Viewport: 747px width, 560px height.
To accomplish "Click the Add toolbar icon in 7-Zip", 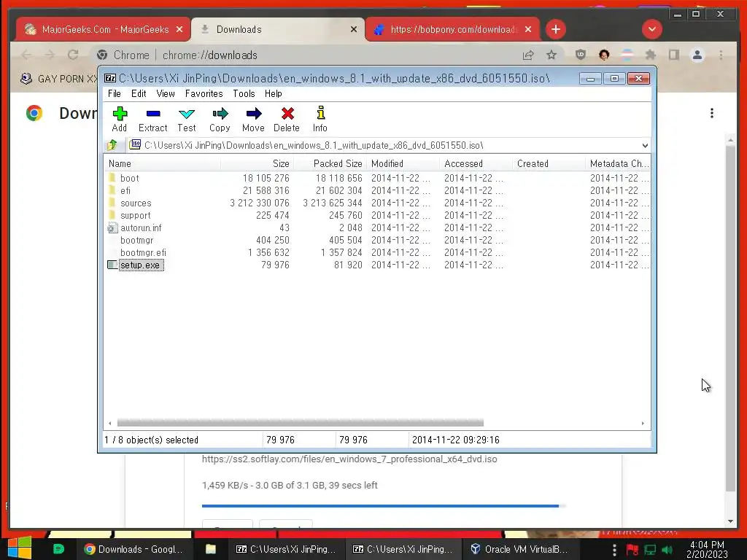I will [x=119, y=119].
